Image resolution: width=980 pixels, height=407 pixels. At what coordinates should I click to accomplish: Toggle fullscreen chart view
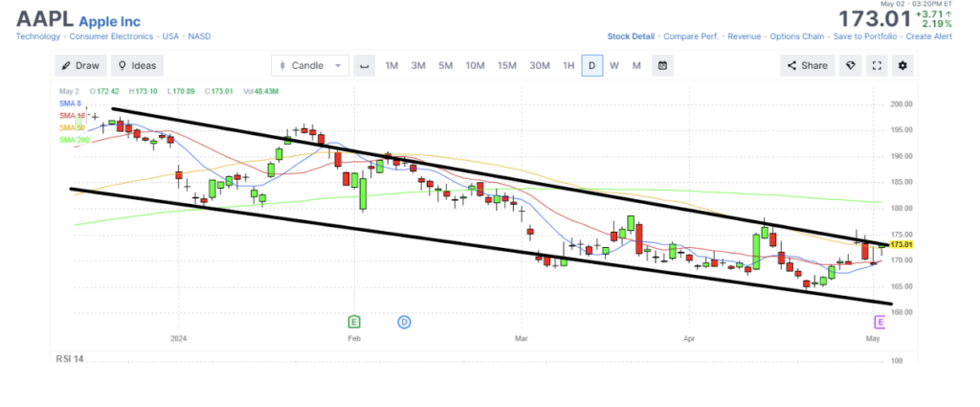[877, 66]
